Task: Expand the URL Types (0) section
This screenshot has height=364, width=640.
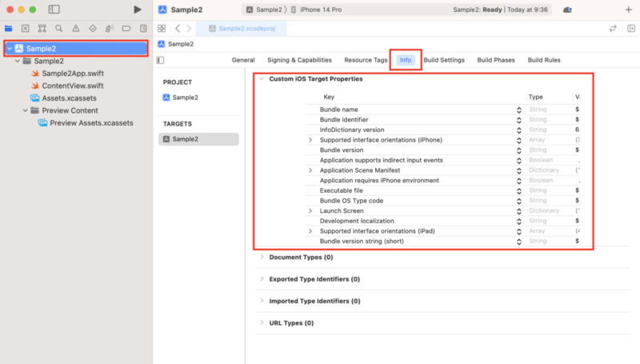Action: pyautogui.click(x=262, y=322)
